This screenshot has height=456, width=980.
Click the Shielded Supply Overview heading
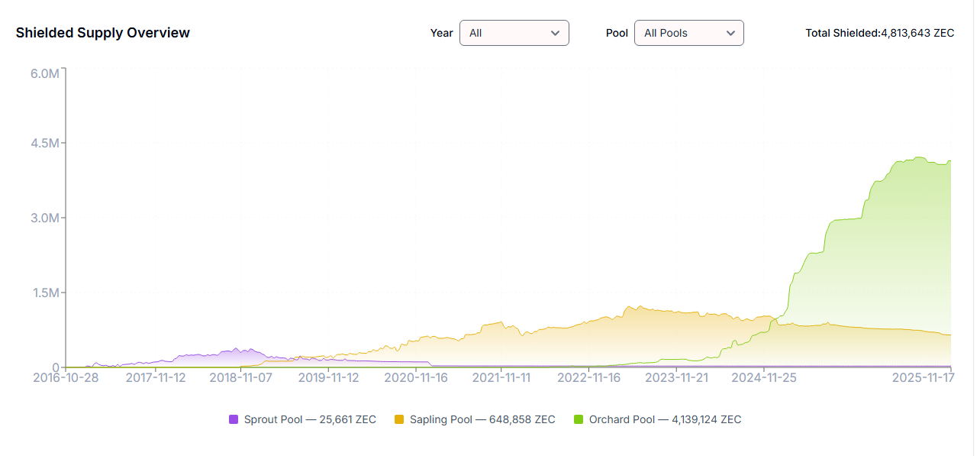coord(103,33)
